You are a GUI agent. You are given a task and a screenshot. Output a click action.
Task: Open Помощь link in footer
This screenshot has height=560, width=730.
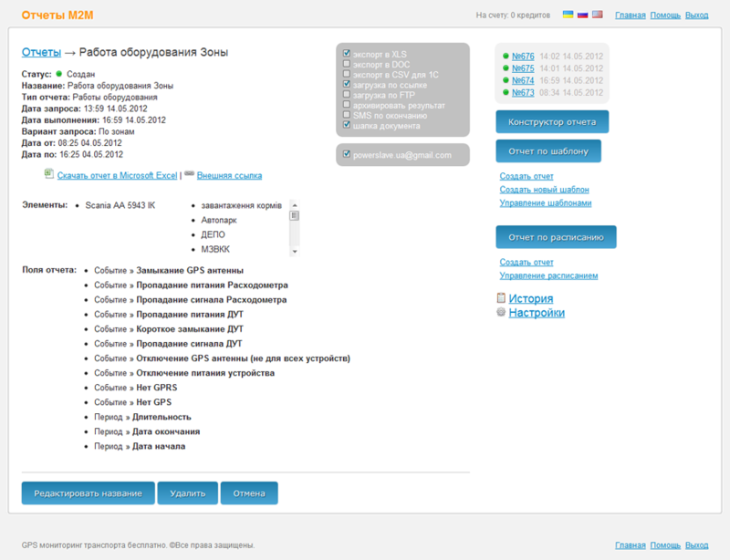point(665,545)
